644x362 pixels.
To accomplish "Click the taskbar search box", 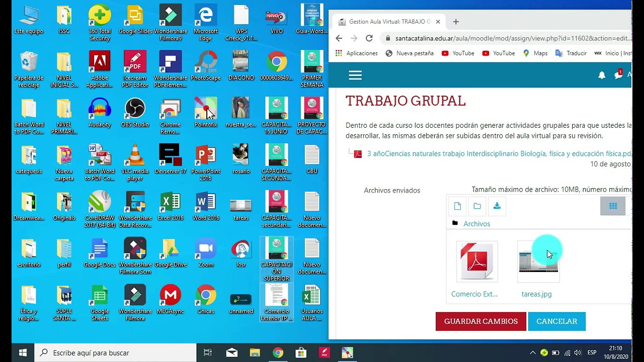I will pos(115,353).
